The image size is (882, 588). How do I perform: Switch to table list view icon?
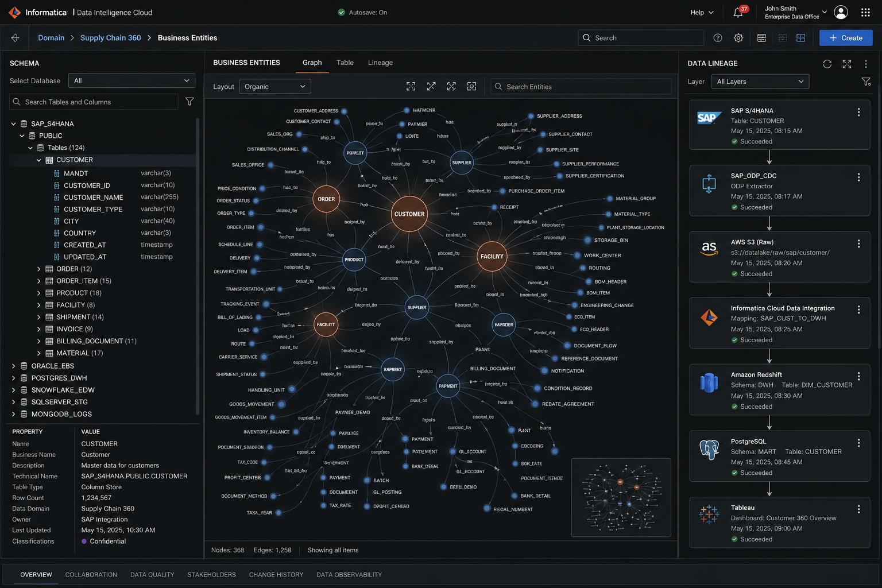click(761, 38)
